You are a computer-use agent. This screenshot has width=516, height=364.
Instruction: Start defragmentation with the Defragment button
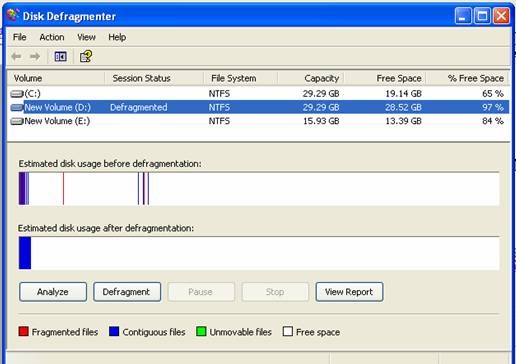coord(127,292)
